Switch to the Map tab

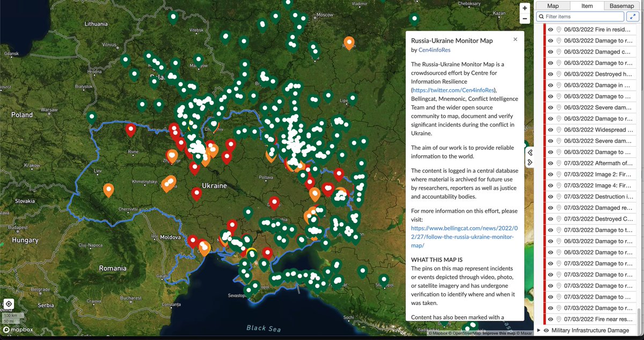553,5
